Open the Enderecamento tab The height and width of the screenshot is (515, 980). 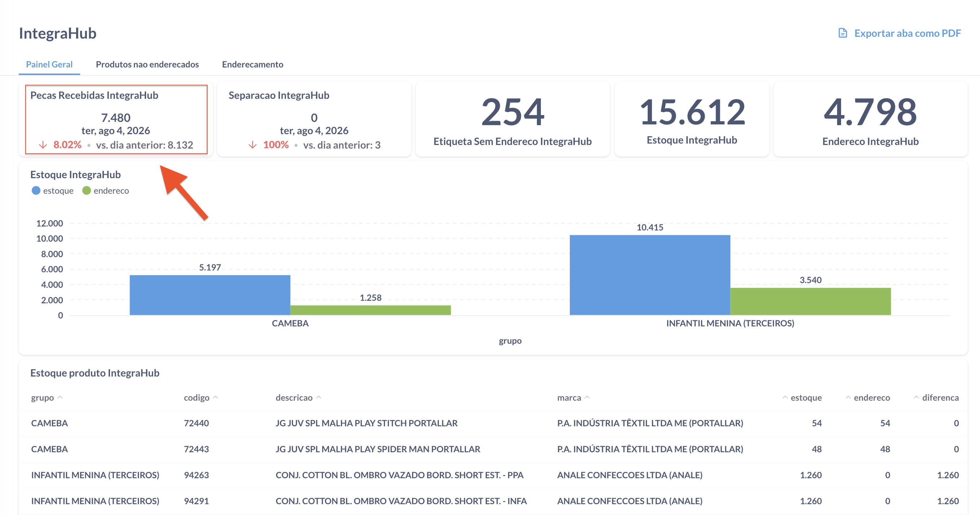(x=253, y=64)
